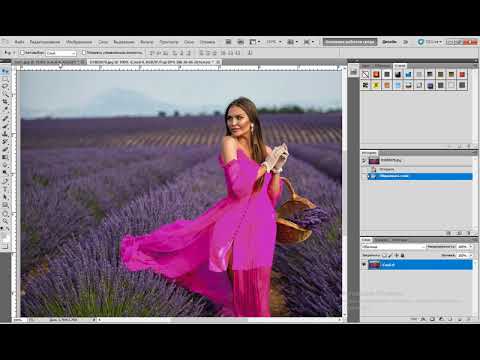The image size is (480, 360).
Task: Select the Zoom tool in toolbox
Action: (x=5, y=221)
